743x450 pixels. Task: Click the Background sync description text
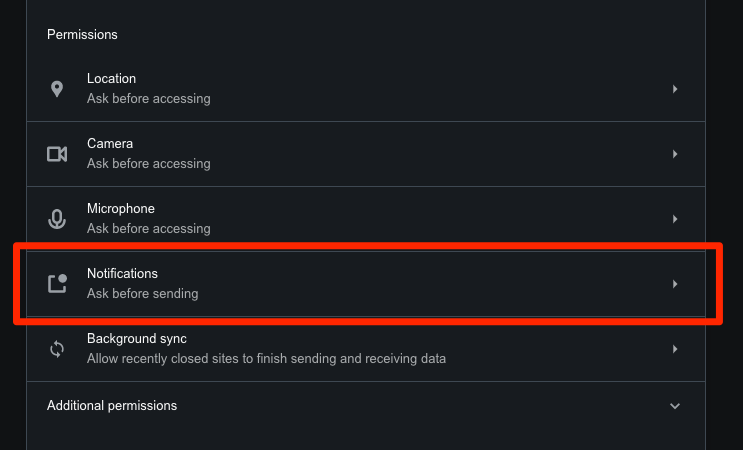[x=266, y=358]
